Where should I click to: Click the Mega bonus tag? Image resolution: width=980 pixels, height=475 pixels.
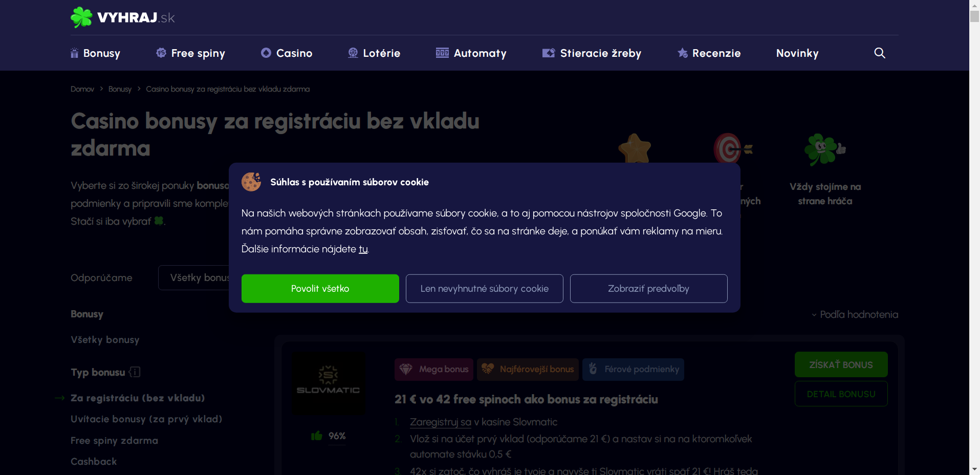(434, 370)
